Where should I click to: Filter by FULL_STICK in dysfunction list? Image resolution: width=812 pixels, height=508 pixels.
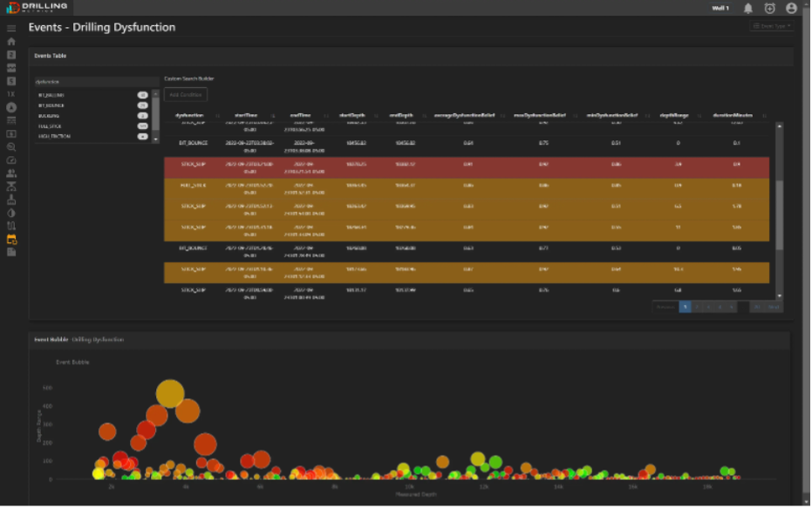pos(49,125)
